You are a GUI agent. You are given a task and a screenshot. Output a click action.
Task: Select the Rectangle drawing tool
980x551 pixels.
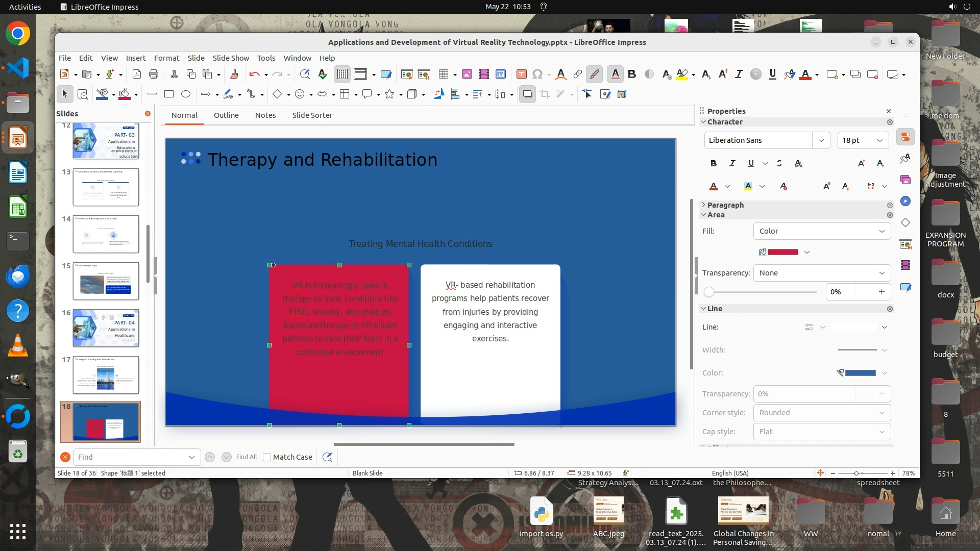coord(169,94)
